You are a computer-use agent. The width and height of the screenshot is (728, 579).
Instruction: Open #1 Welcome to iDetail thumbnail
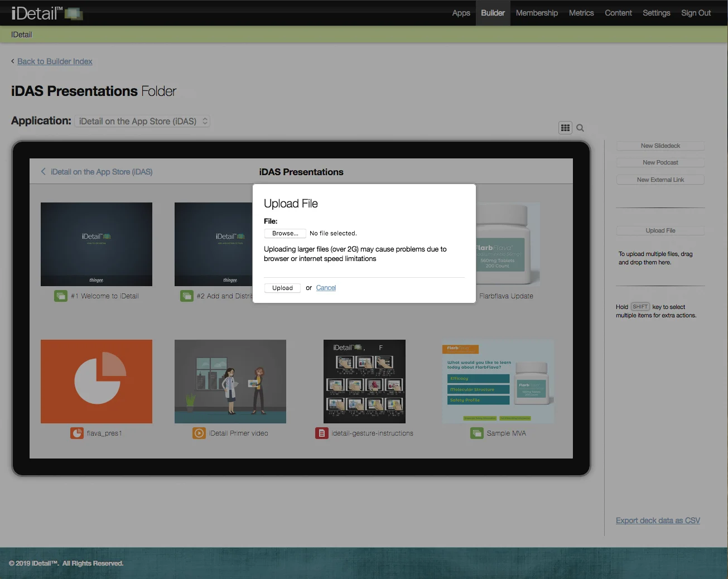click(x=97, y=244)
